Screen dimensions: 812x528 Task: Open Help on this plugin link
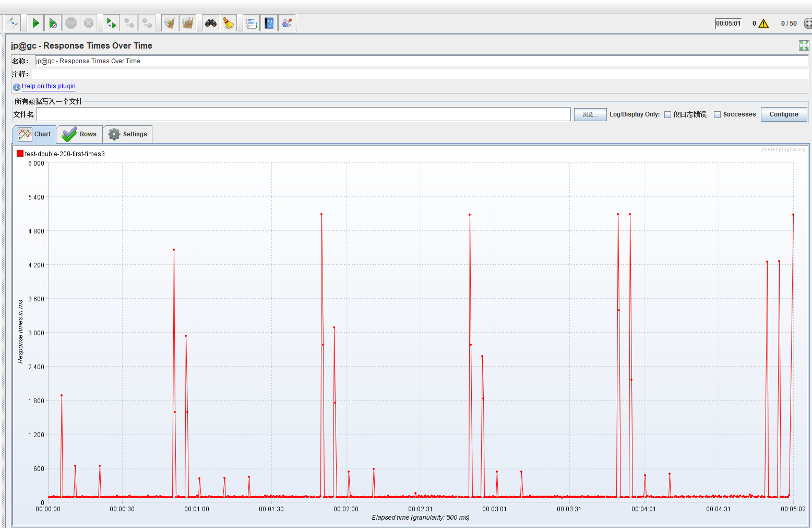click(x=49, y=86)
